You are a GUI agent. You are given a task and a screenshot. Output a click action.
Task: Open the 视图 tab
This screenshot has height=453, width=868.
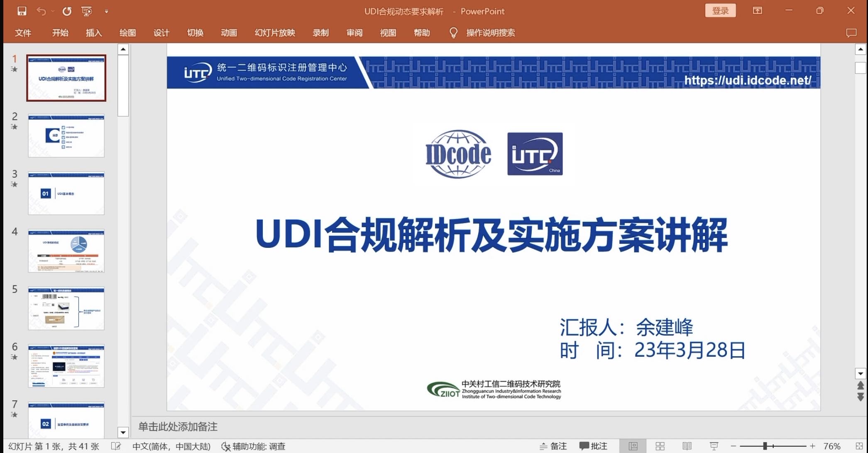point(388,33)
